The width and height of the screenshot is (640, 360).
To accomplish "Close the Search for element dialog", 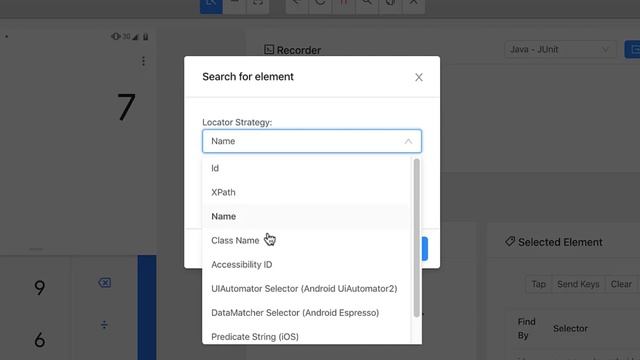I will [x=419, y=77].
